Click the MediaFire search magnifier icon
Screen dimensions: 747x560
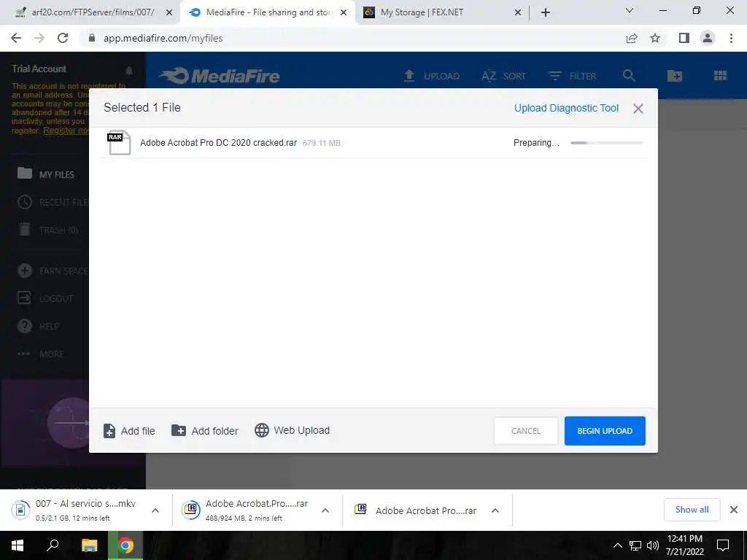pos(629,75)
